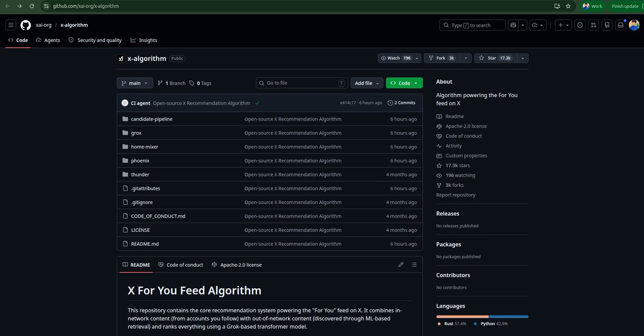The image size is (644, 336).
Task: Open the .gitattributes file
Action: [145, 188]
